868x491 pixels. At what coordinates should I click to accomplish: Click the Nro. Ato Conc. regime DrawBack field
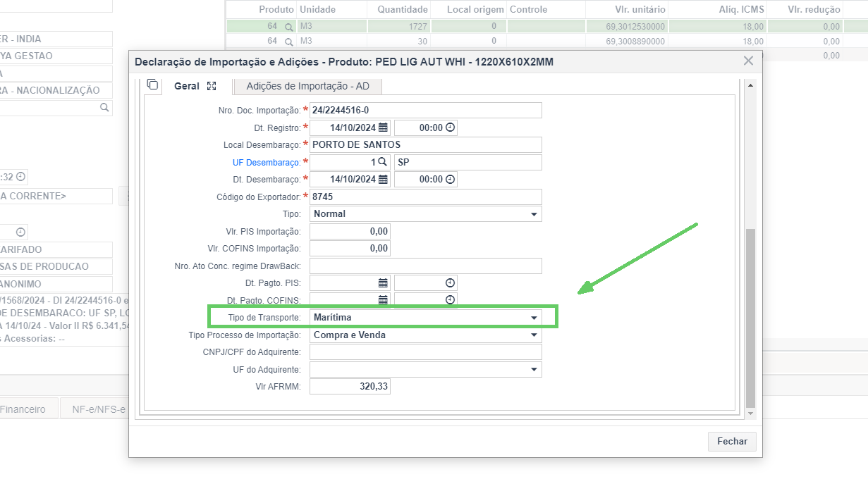(426, 266)
